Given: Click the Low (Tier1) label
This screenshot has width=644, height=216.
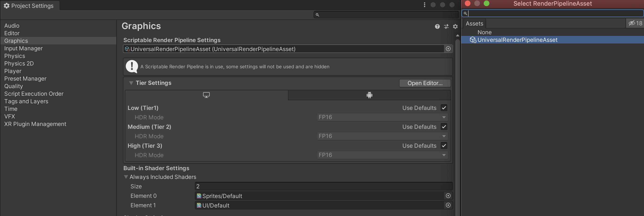Looking at the screenshot, I should [x=143, y=108].
